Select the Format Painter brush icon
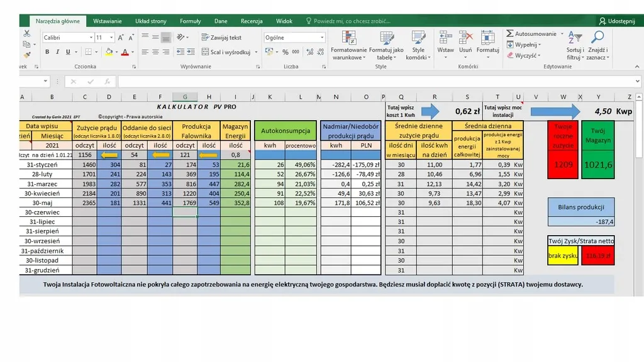The image size is (644, 362). pos(26,55)
